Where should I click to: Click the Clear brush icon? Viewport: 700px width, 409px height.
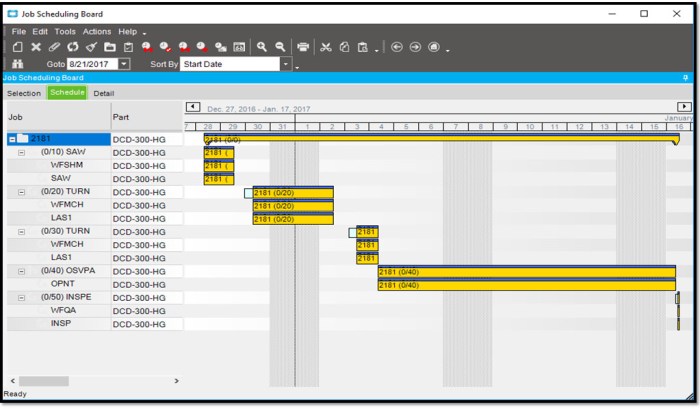pyautogui.click(x=91, y=47)
